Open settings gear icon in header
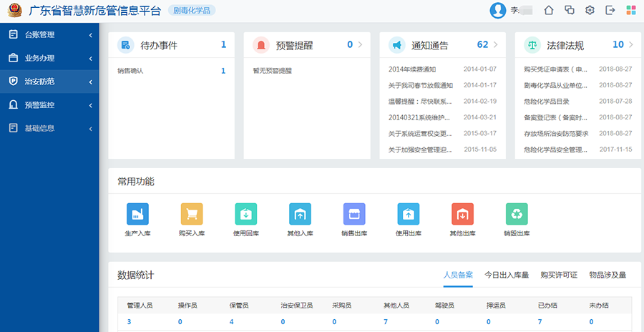 pyautogui.click(x=590, y=10)
